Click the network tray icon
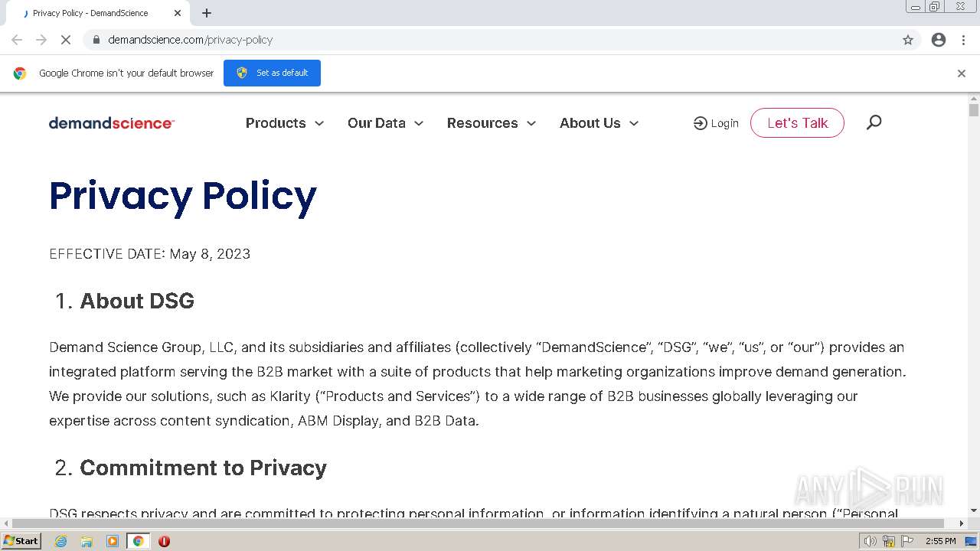 click(x=889, y=541)
